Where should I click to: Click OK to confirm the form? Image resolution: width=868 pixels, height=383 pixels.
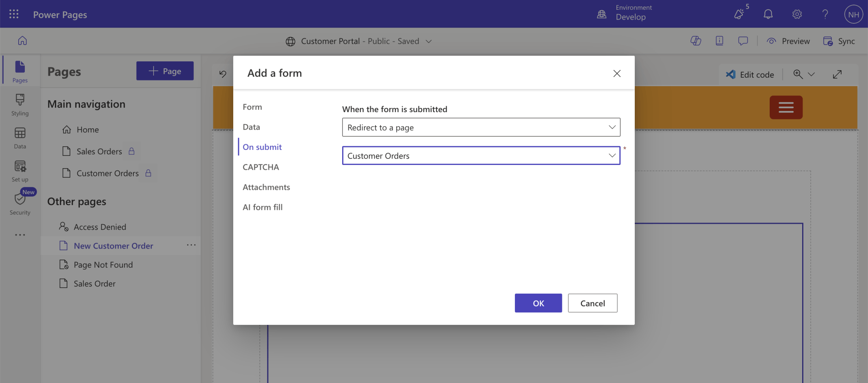[538, 303]
